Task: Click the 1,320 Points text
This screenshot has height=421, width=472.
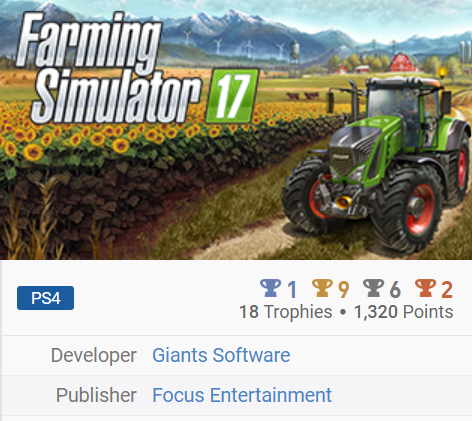Action: [404, 312]
